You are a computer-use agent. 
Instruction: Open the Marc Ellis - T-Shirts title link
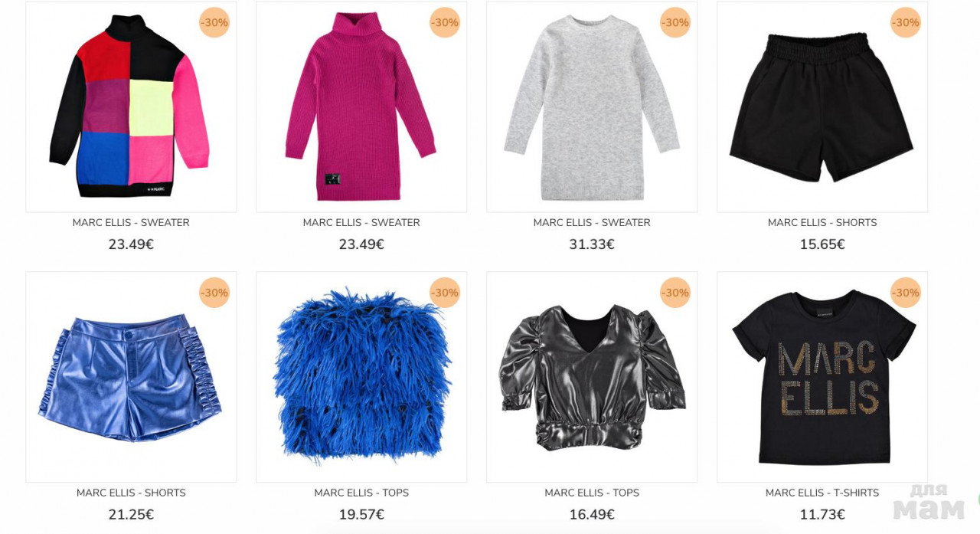pyautogui.click(x=822, y=493)
